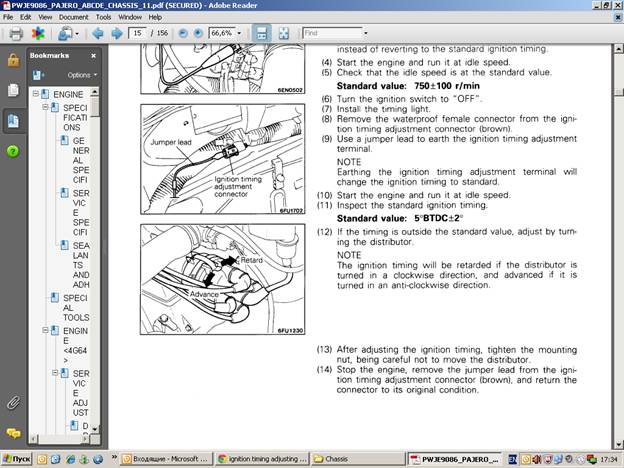624x468 pixels.
Task: Click the Print toolbar icon
Action: [16, 33]
